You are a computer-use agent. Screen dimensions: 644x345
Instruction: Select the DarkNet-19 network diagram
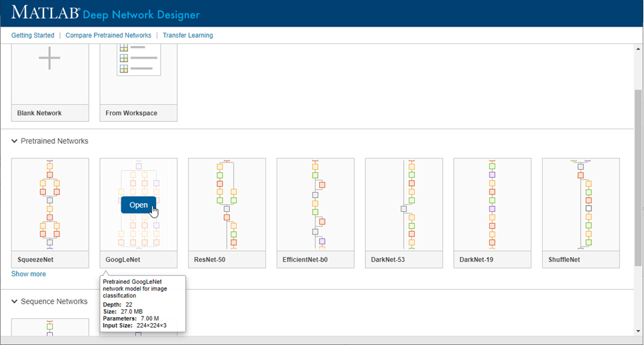coord(492,204)
